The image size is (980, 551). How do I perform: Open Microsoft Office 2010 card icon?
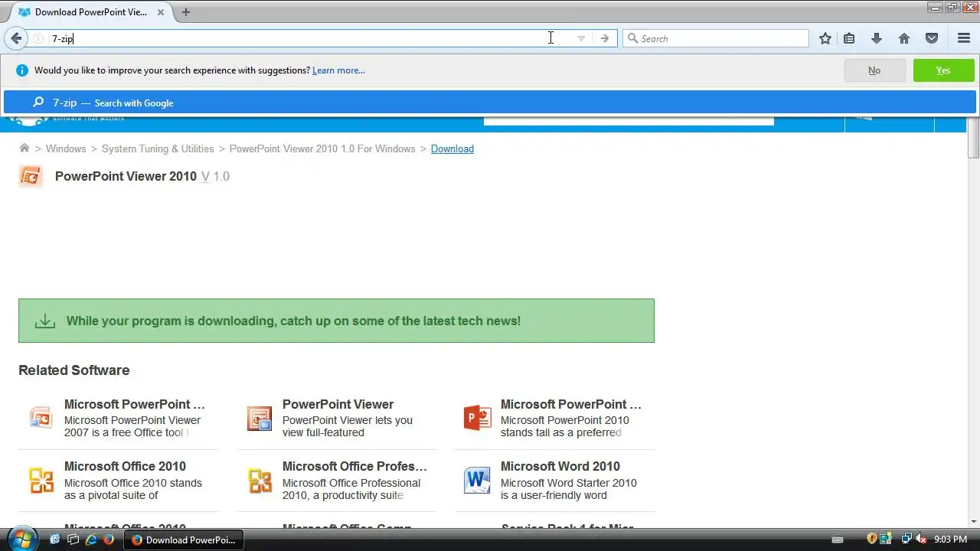pyautogui.click(x=41, y=481)
